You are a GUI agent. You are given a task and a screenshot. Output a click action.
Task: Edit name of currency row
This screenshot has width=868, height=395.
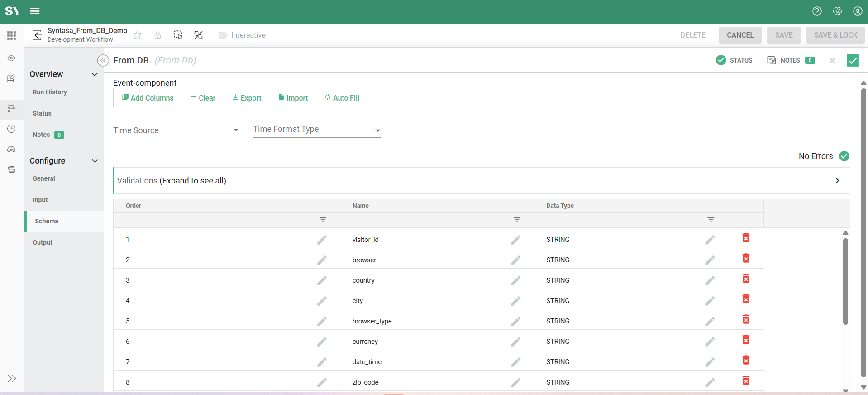[516, 342]
